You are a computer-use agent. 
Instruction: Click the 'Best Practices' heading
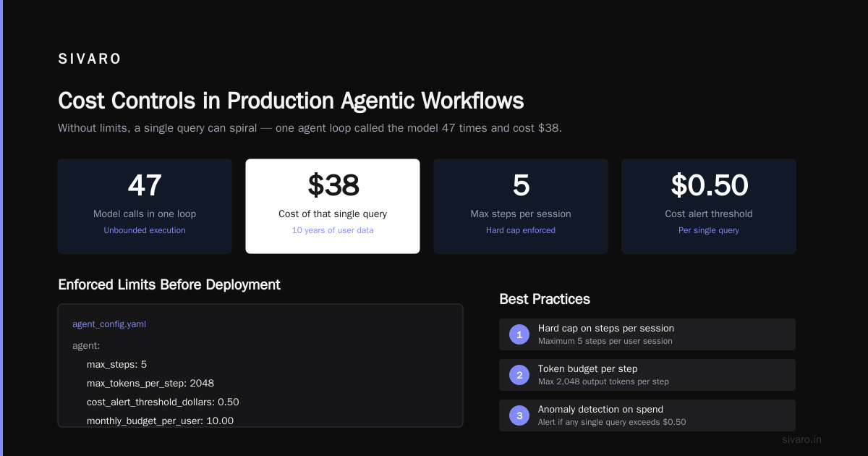point(545,299)
